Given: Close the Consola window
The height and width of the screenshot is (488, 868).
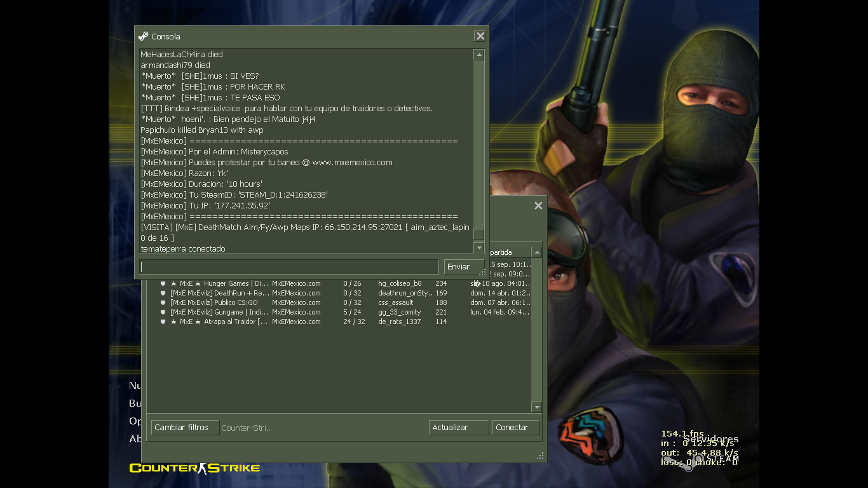Looking at the screenshot, I should click(x=480, y=36).
